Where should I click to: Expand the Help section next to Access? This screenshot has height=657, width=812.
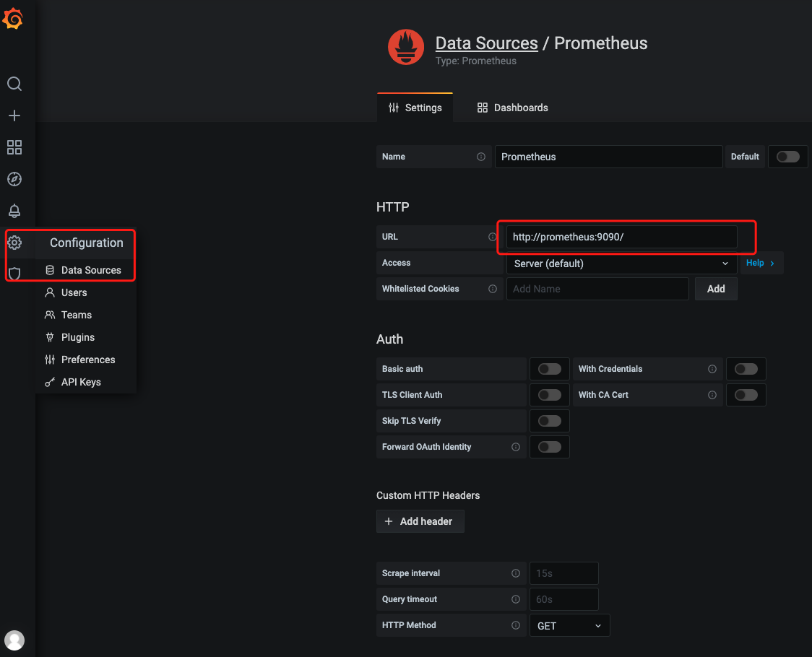[760, 263]
